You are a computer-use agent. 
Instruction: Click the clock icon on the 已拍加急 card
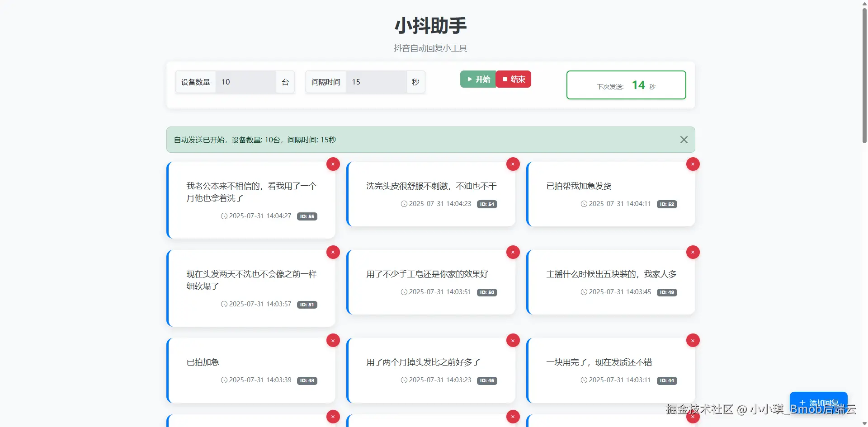coord(224,380)
